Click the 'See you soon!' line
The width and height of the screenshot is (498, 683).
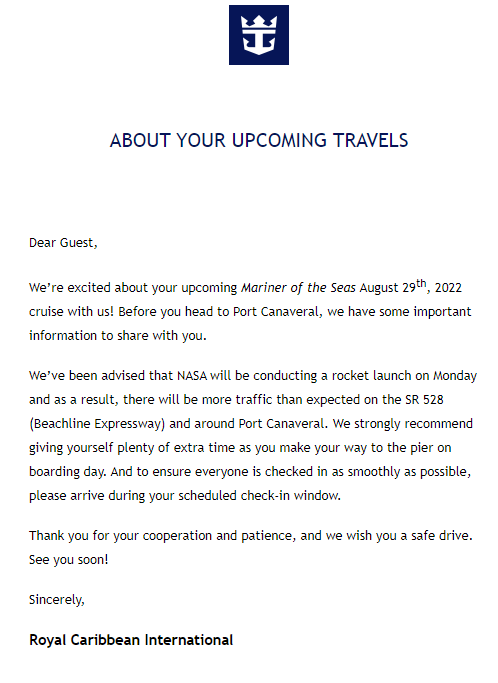coord(68,559)
